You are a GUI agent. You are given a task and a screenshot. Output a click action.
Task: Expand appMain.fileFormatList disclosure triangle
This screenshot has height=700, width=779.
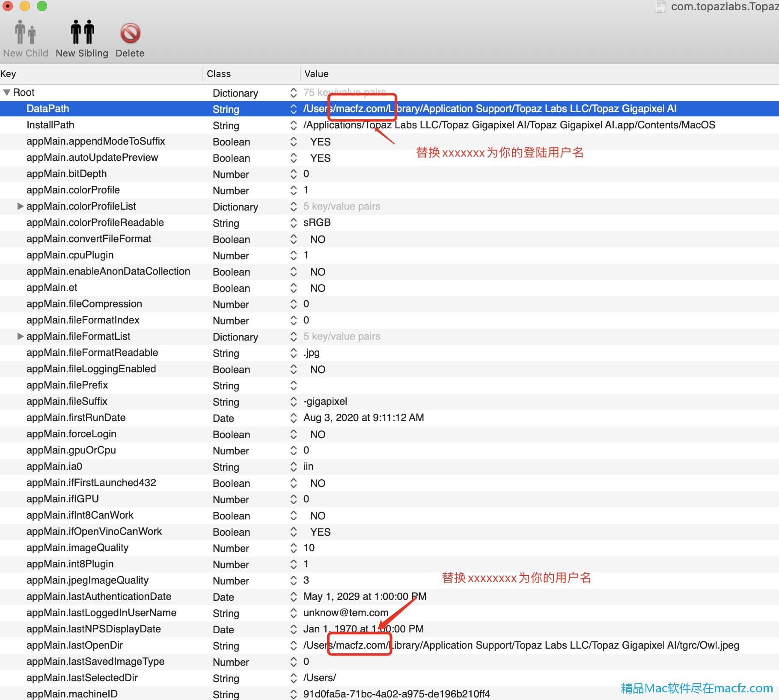coord(20,336)
